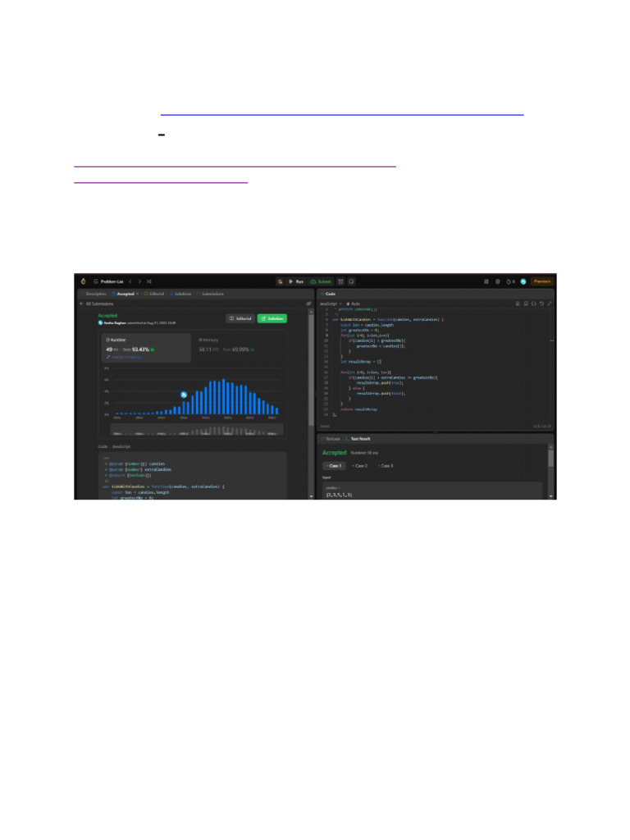Click the bookmark icon in editor toolbar
Viewport: 630px width, 840px height.
tap(526, 304)
